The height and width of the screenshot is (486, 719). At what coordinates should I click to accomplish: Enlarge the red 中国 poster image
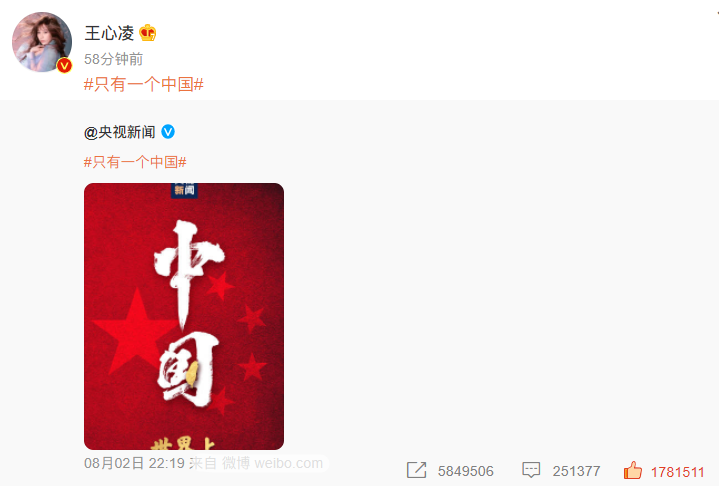coord(184,316)
